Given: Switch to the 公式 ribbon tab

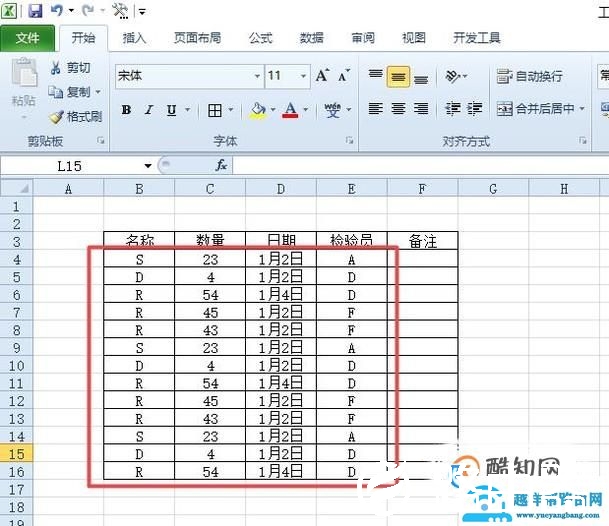Looking at the screenshot, I should [x=261, y=38].
